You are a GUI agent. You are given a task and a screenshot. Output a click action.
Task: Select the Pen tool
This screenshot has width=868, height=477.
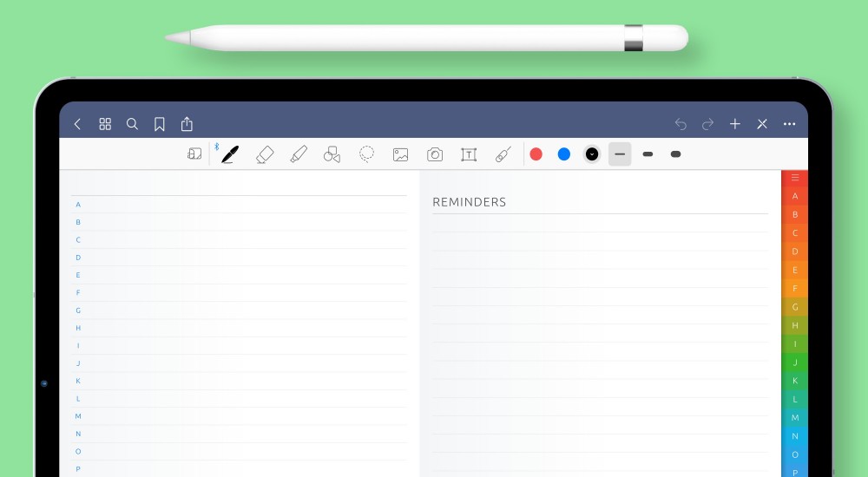(x=230, y=154)
